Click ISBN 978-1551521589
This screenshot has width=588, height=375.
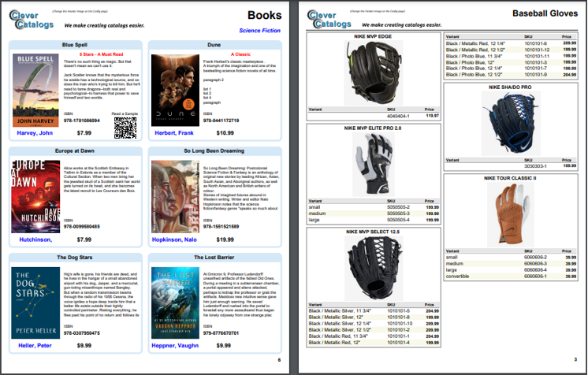click(x=221, y=227)
